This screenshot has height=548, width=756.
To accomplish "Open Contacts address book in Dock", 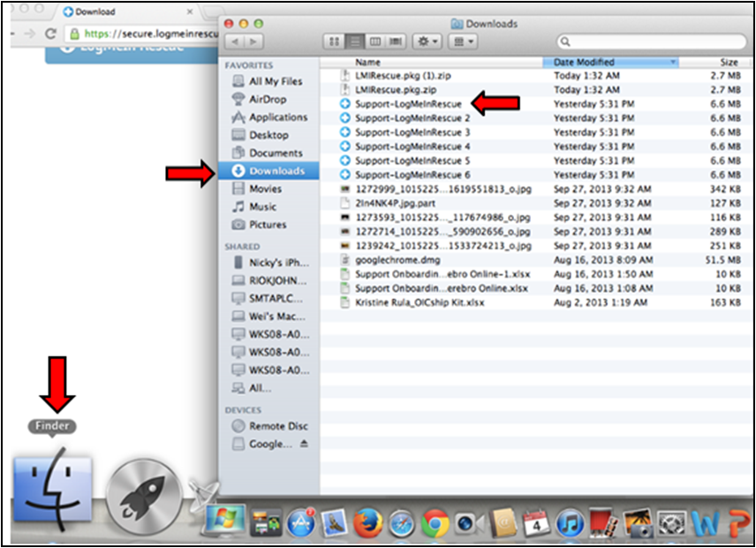I will pyautogui.click(x=503, y=523).
